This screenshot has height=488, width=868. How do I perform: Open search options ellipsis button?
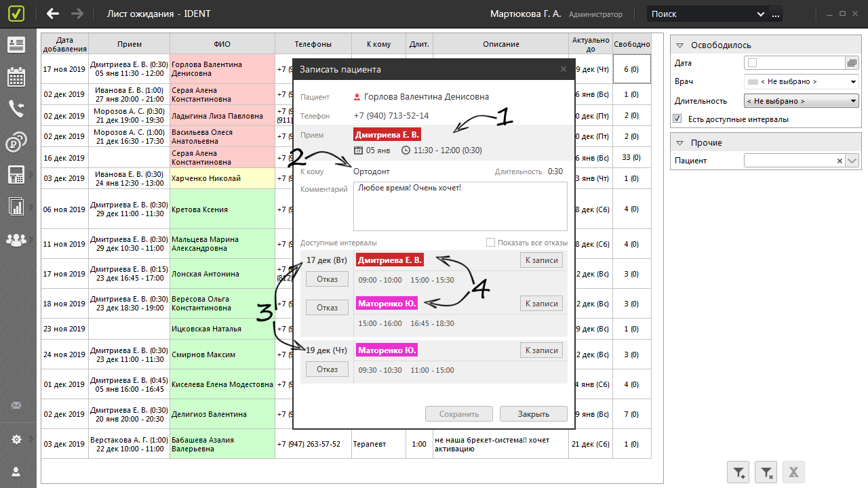[x=776, y=14]
